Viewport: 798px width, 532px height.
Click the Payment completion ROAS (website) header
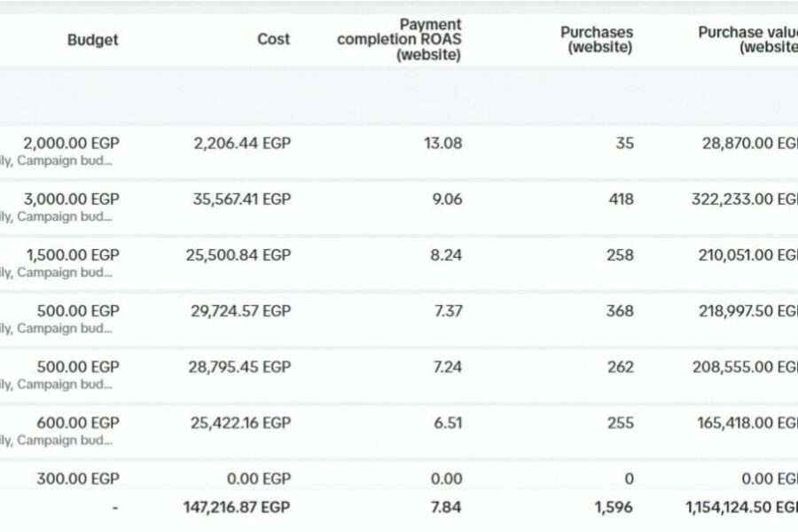pos(399,40)
